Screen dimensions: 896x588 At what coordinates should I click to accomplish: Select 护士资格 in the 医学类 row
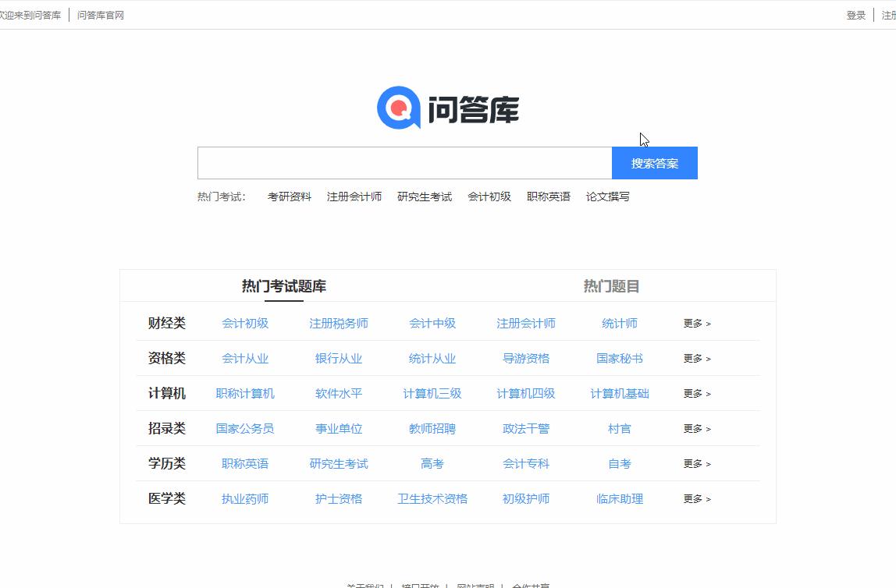click(339, 498)
